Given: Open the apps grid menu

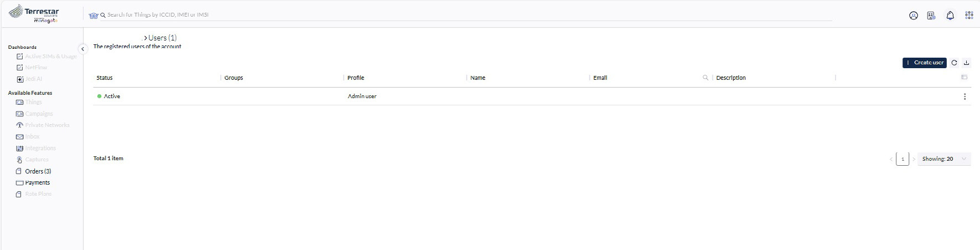Looking at the screenshot, I should pyautogui.click(x=969, y=16).
